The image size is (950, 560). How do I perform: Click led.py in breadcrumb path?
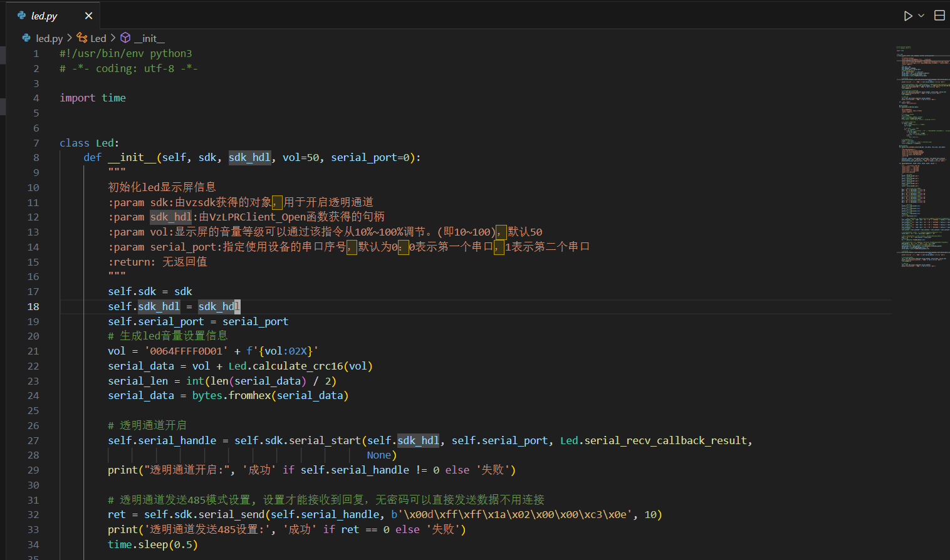(50, 38)
